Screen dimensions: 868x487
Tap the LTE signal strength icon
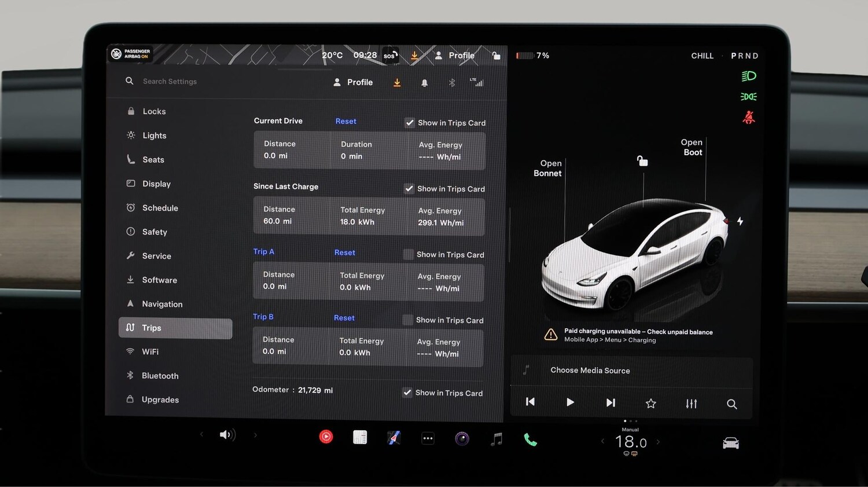coord(477,82)
